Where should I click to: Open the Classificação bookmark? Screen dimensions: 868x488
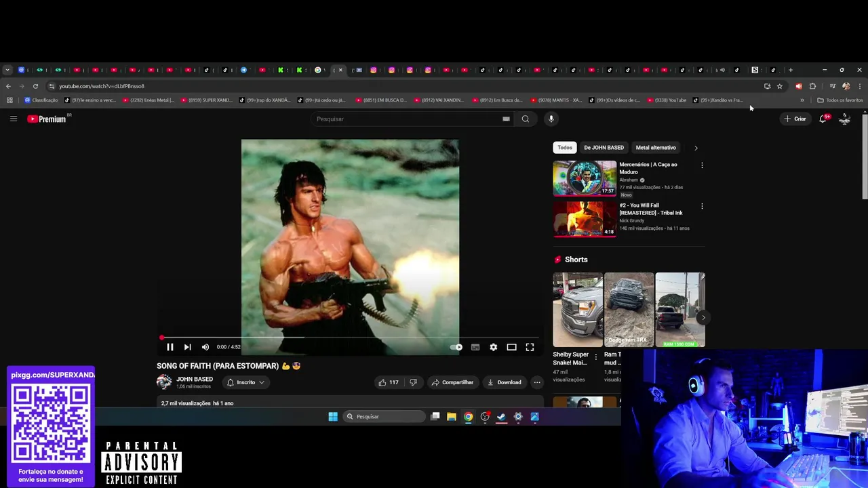coord(41,100)
